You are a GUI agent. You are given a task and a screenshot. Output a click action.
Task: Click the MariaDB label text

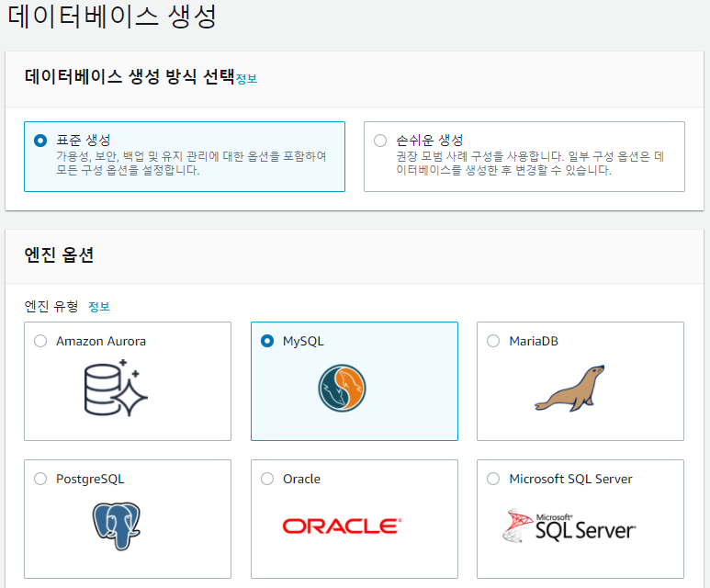click(x=534, y=341)
